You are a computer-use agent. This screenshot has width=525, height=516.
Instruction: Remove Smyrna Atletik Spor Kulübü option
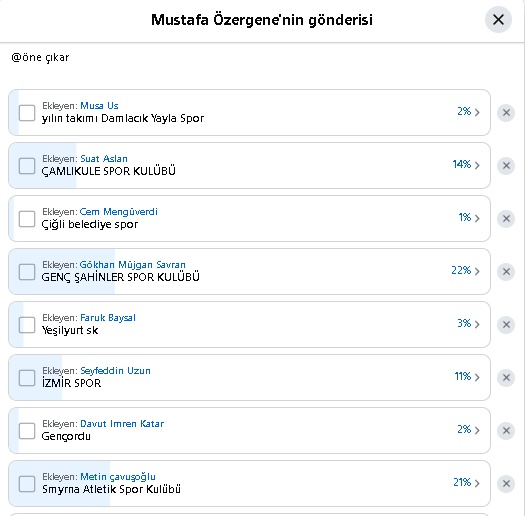506,484
